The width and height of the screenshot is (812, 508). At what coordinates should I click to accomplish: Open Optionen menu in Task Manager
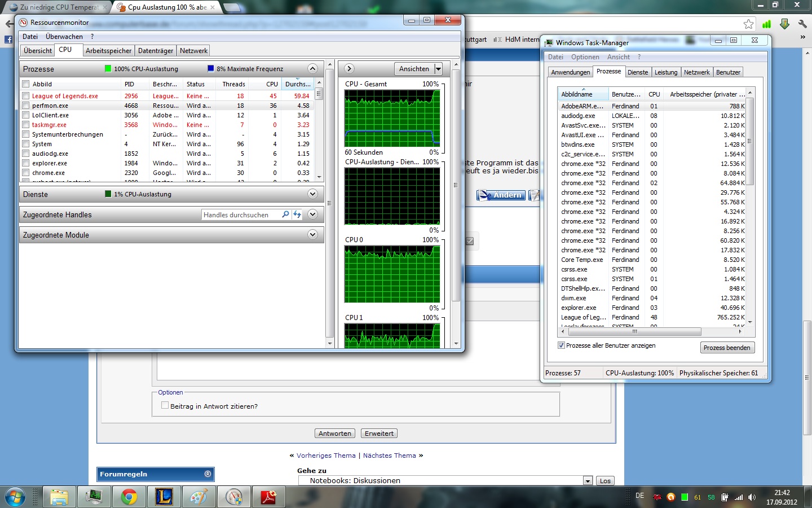(585, 57)
